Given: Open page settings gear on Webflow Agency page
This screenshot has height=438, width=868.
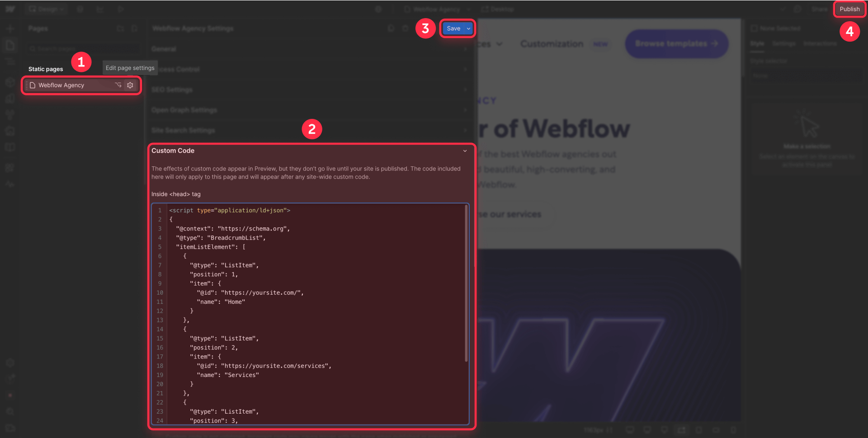Looking at the screenshot, I should [130, 85].
